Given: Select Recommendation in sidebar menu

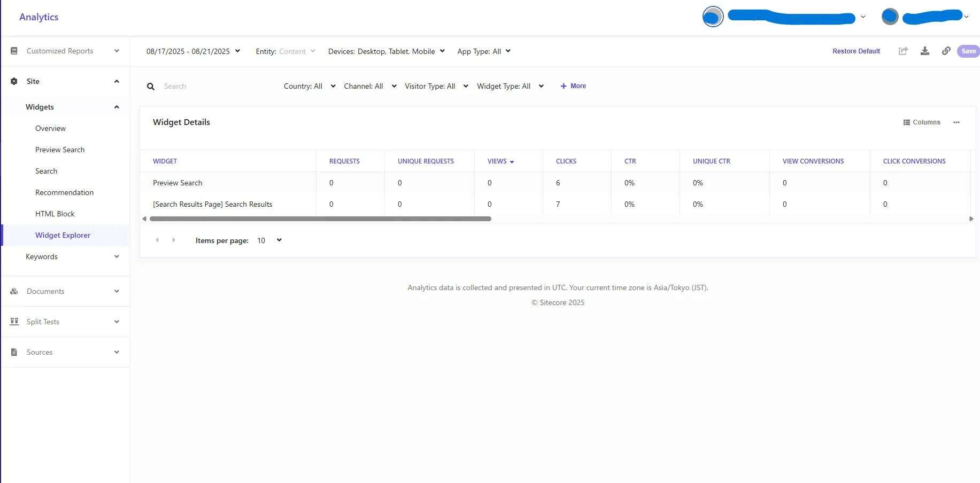Looking at the screenshot, I should coord(64,192).
